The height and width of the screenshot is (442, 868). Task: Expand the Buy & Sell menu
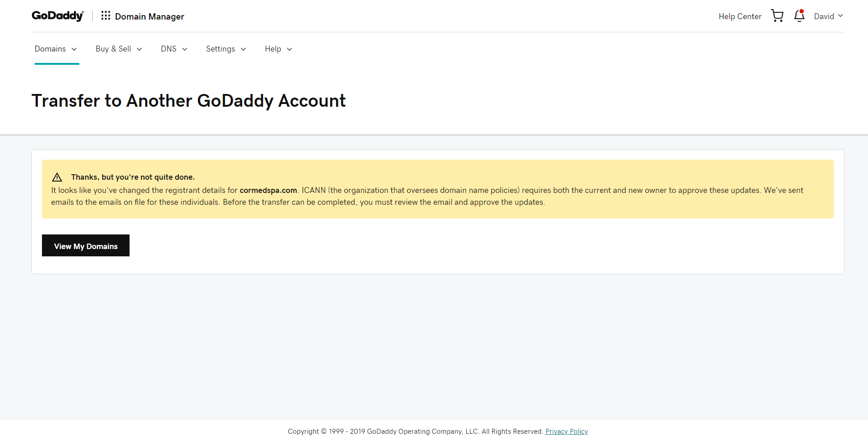119,49
